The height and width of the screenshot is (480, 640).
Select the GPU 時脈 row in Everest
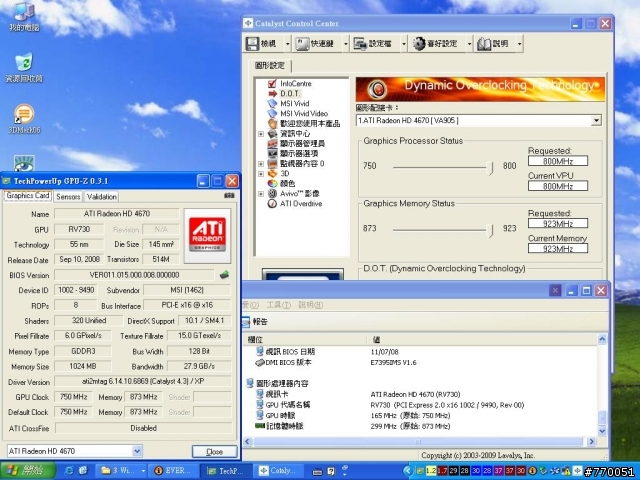[x=420, y=416]
